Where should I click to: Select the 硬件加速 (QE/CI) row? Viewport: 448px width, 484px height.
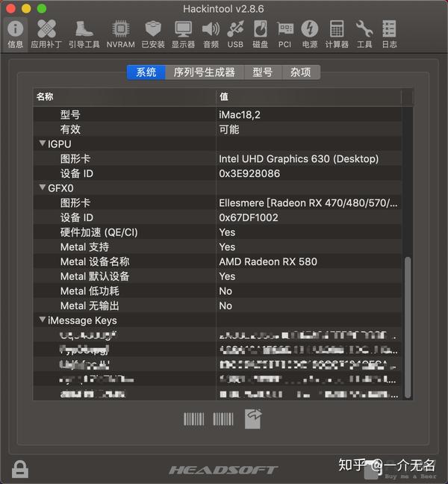217,232
